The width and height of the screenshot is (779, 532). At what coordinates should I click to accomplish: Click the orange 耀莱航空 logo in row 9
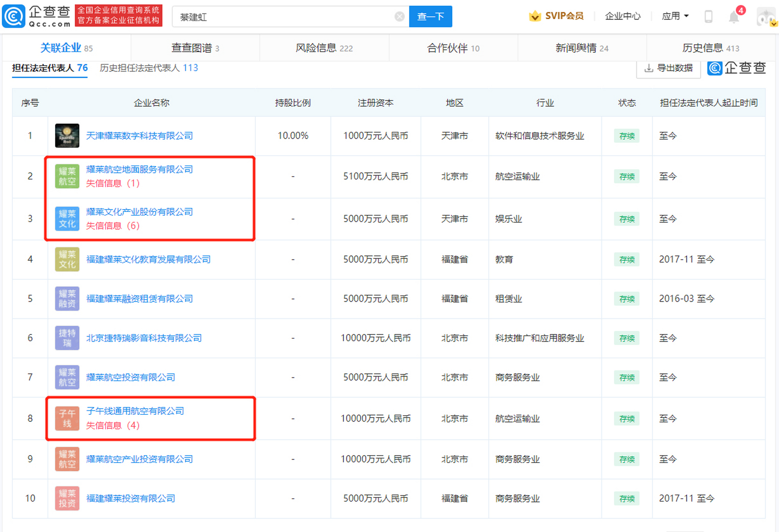67,459
